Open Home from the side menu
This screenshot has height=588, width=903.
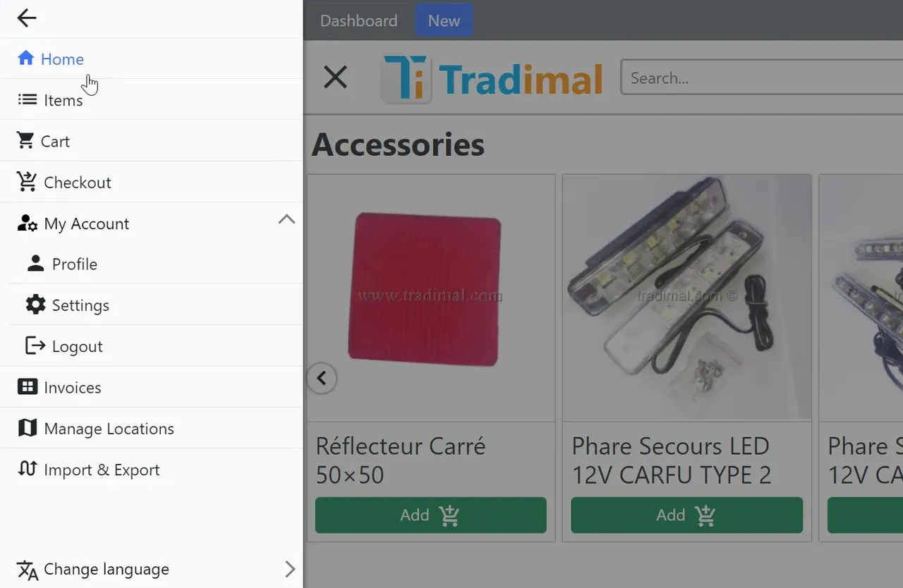click(151, 59)
